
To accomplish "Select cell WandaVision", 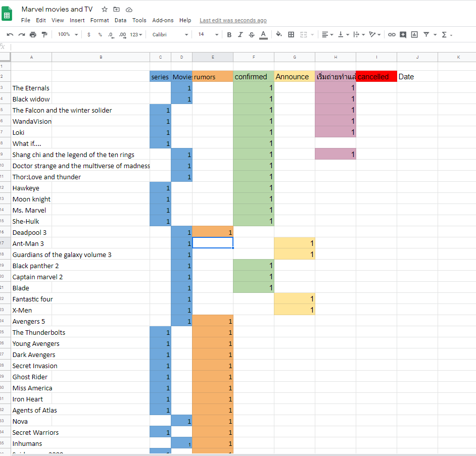I will [x=31, y=121].
